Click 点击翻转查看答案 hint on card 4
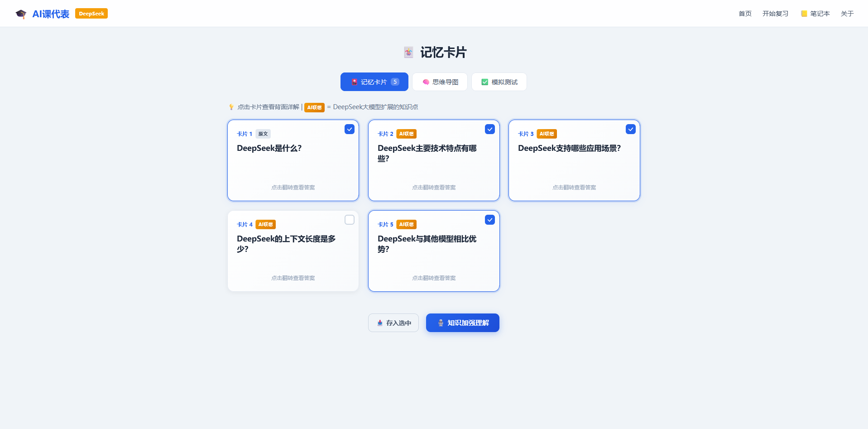 tap(293, 278)
